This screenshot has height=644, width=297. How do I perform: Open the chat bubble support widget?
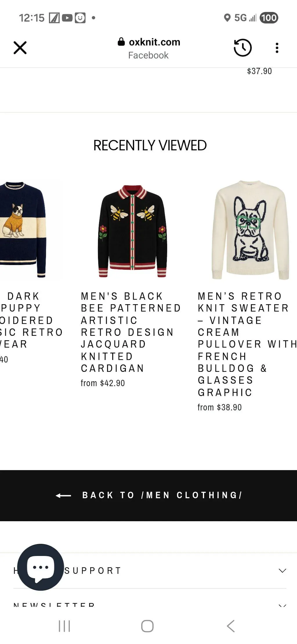tap(41, 567)
